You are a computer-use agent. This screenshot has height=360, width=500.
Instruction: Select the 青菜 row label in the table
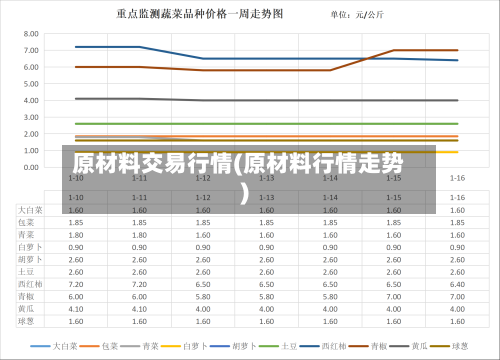pos(26,235)
